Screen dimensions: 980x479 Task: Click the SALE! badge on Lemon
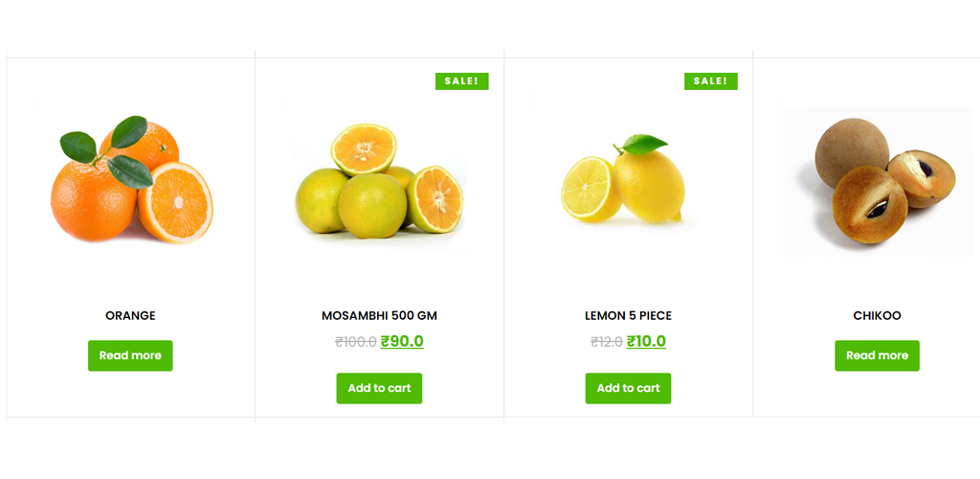point(711,81)
